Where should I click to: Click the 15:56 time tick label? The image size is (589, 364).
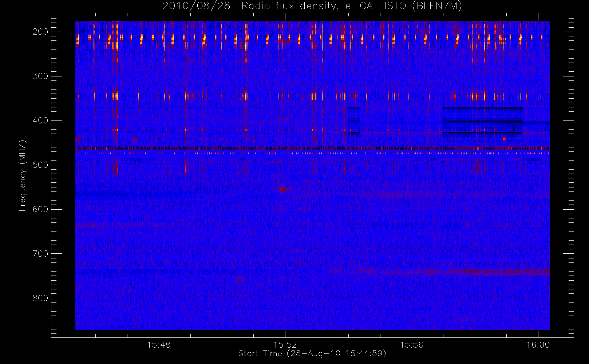(412, 345)
